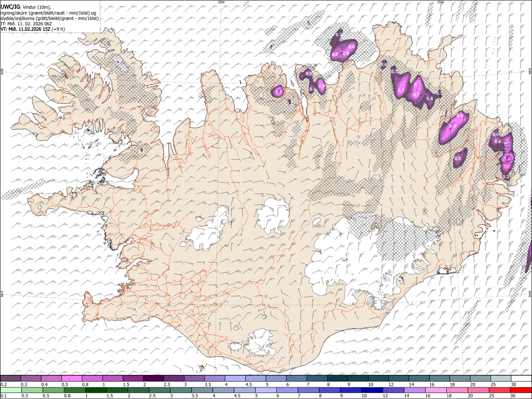
Task: Pick the navy blue 10 swatch in lower legend
Action: tap(372, 390)
